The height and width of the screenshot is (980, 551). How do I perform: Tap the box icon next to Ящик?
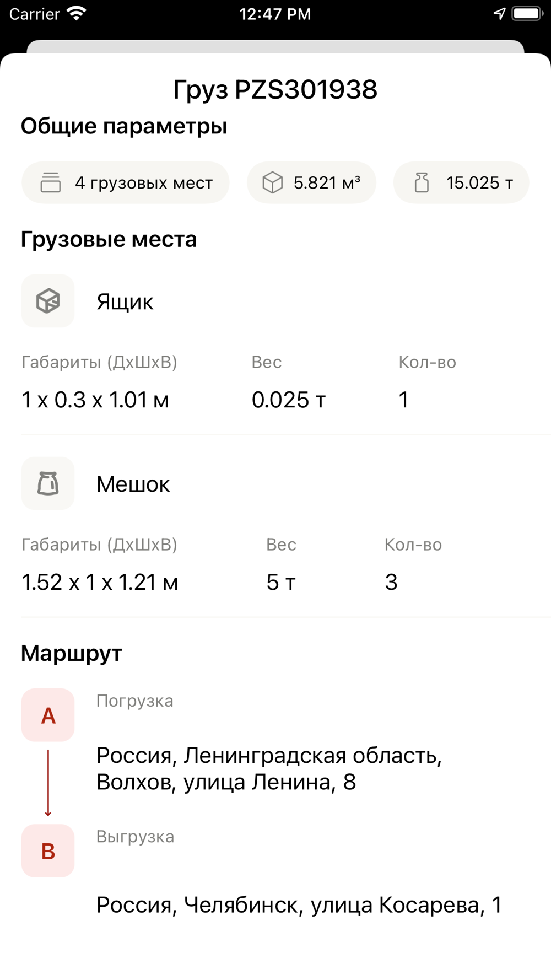pyautogui.click(x=48, y=301)
